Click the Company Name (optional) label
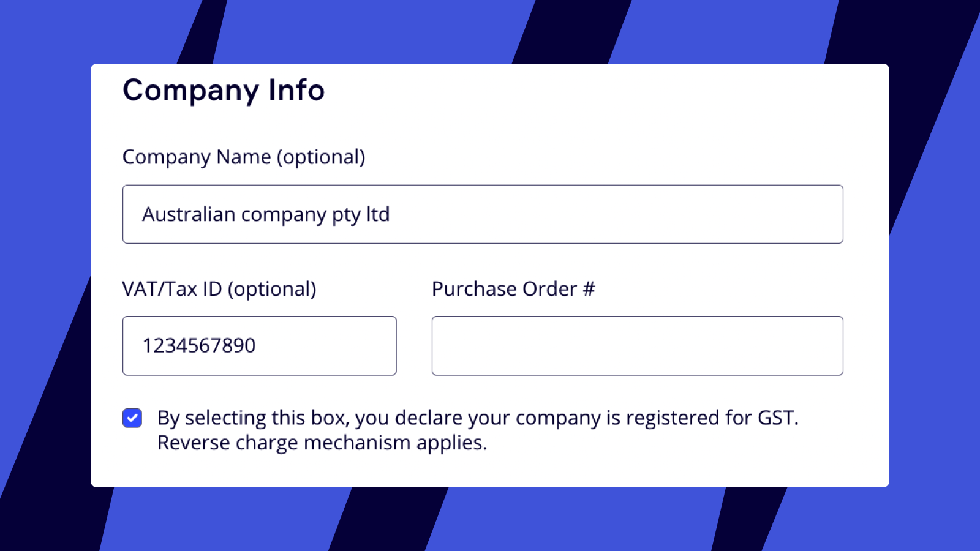This screenshot has height=551, width=980. [x=244, y=157]
